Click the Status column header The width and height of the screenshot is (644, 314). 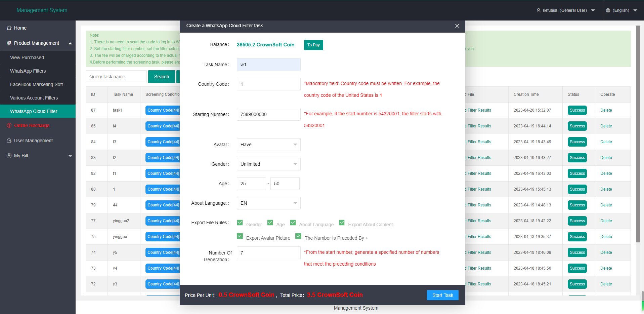click(573, 94)
